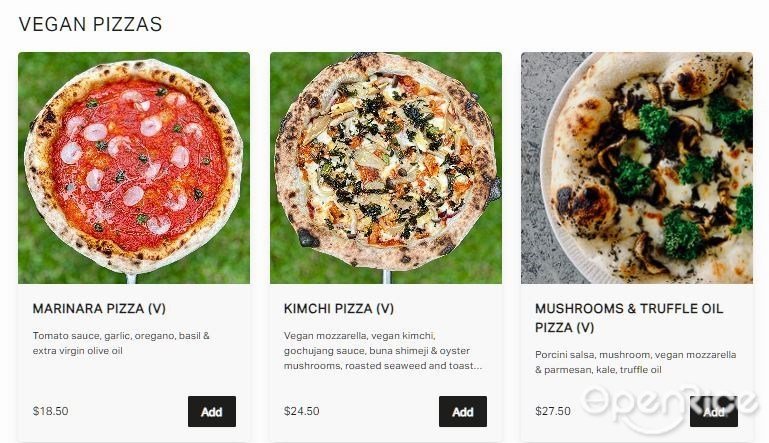
Task: Open the Mushrooms & Truffle Oil Pizza photo
Action: (x=637, y=168)
